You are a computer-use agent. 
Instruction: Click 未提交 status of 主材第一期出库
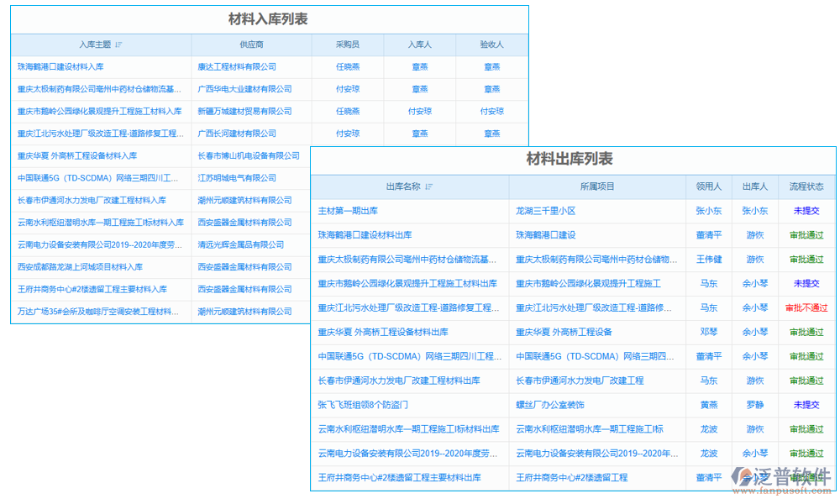[x=806, y=211]
